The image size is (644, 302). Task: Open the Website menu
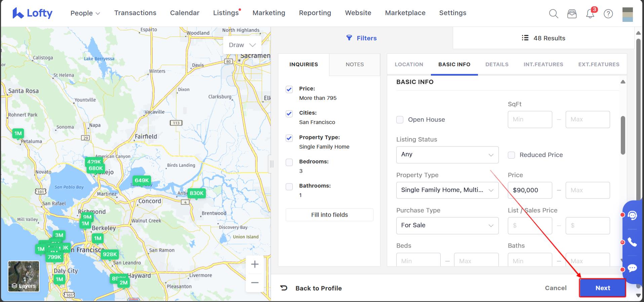coord(358,13)
